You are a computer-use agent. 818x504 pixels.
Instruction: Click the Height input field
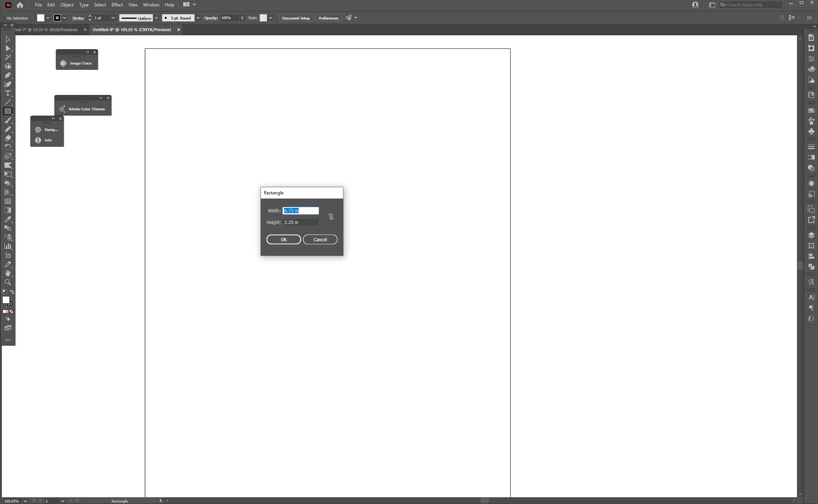(300, 223)
